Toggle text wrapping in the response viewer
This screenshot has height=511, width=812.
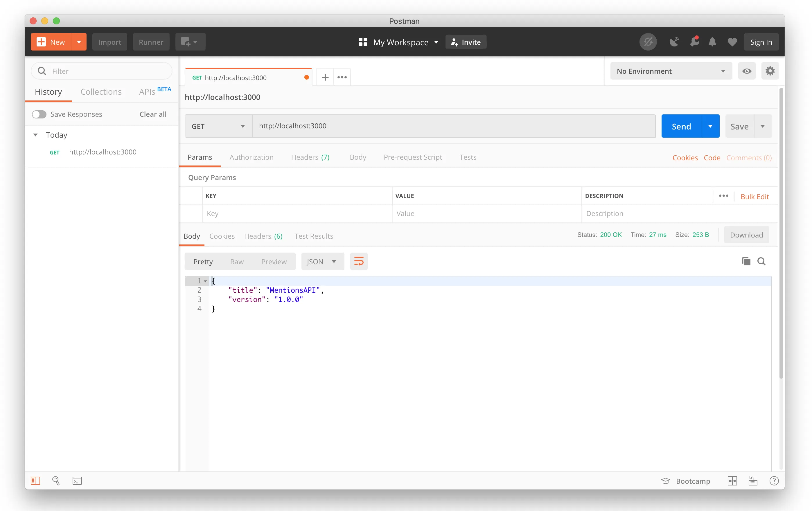[358, 261]
